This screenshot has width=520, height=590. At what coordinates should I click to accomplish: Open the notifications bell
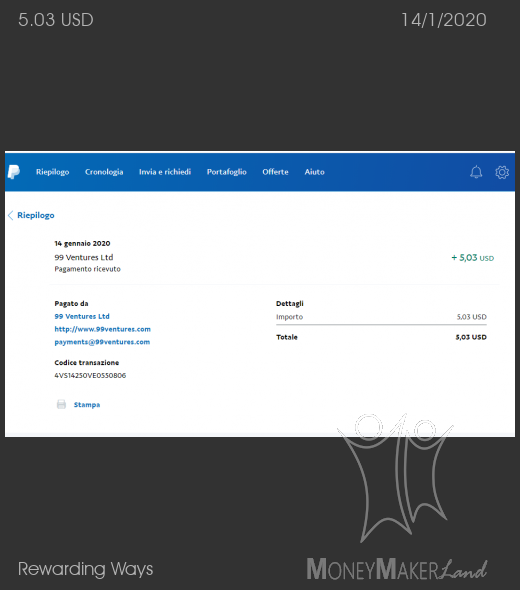point(476,172)
